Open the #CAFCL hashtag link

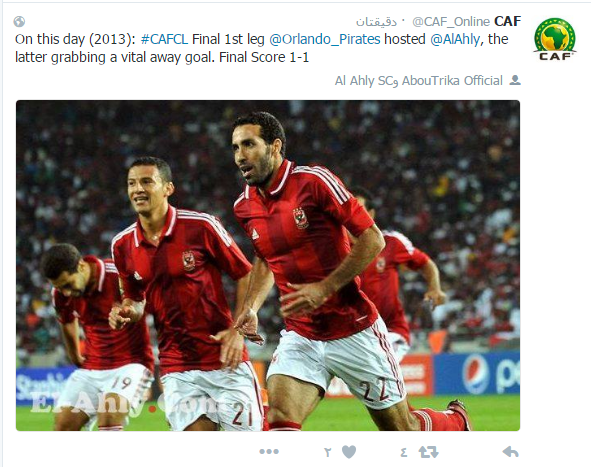coord(164,39)
